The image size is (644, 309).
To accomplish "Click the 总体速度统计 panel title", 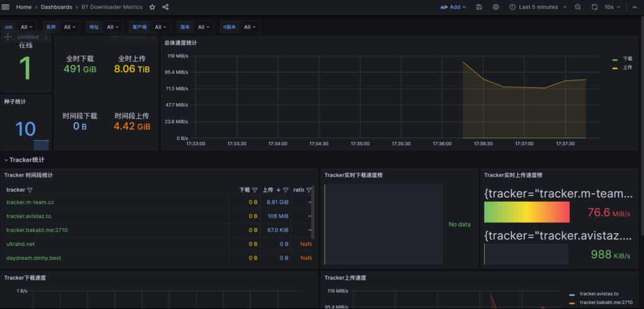I will pos(180,43).
